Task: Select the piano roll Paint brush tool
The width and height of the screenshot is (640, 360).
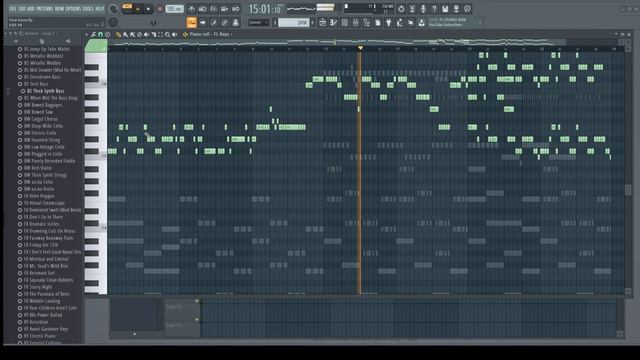Action: [125, 35]
